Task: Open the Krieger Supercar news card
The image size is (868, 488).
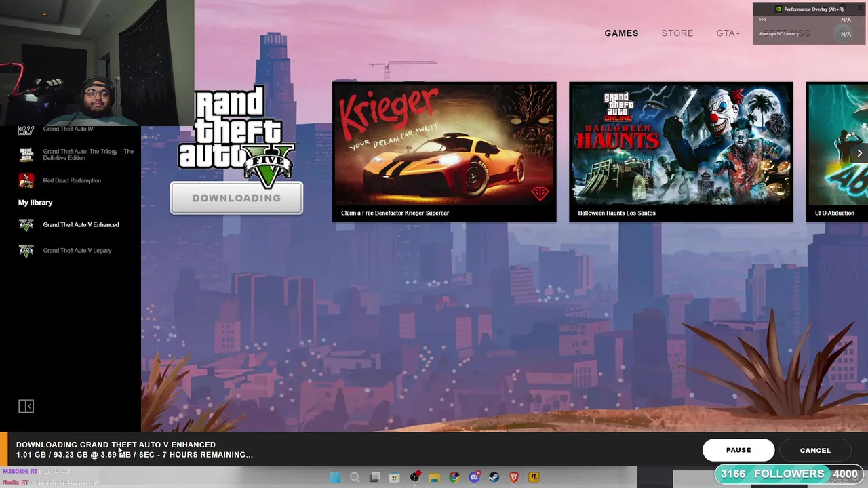Action: point(444,152)
